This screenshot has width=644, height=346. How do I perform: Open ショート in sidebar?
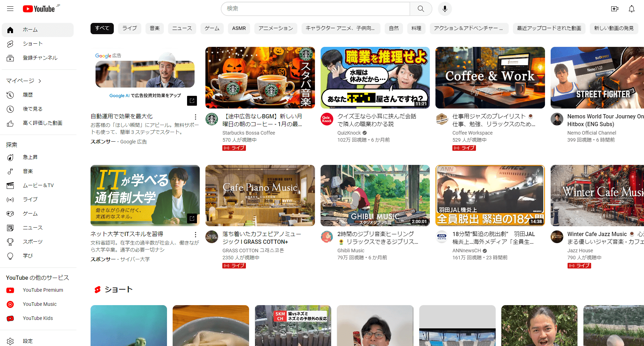(x=38, y=44)
